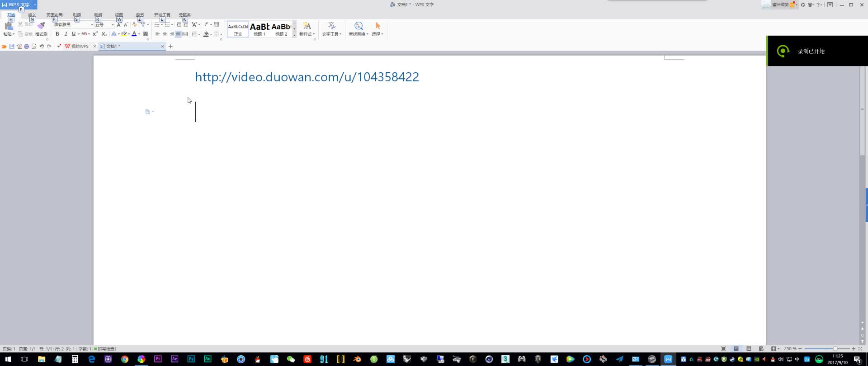Click the Paste (粘贴) icon
The height and width of the screenshot is (366, 868).
[x=9, y=26]
